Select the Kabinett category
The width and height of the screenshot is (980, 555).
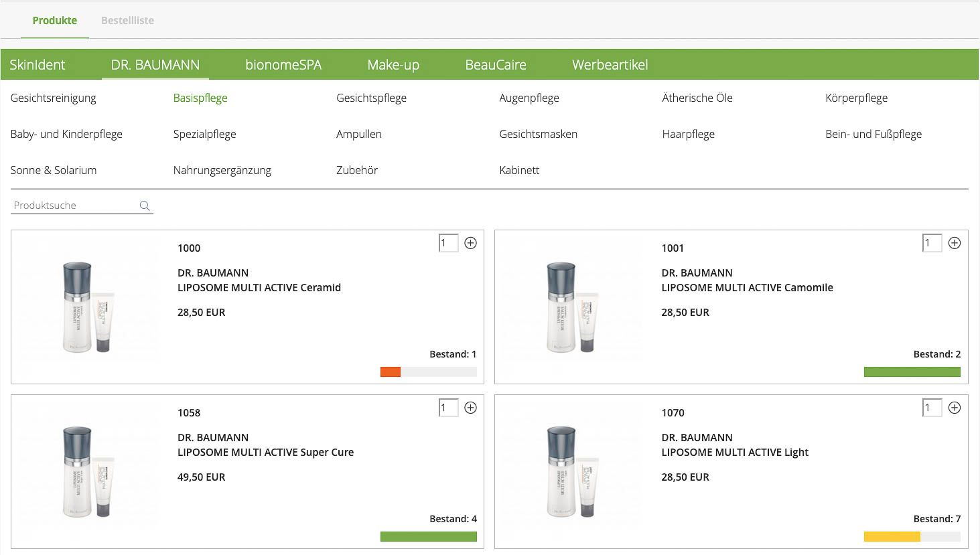[519, 171]
